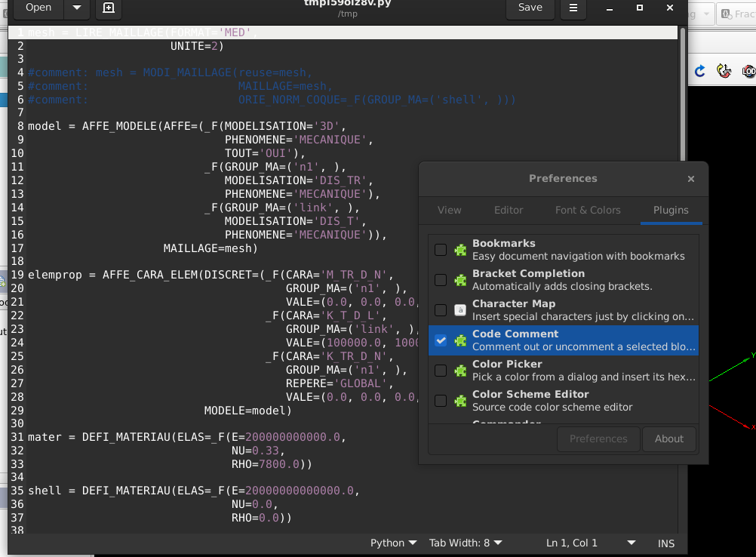Click line 31 'mater = DEFI_MATERIAU' in the editor
This screenshot has height=557, width=756.
(x=187, y=438)
